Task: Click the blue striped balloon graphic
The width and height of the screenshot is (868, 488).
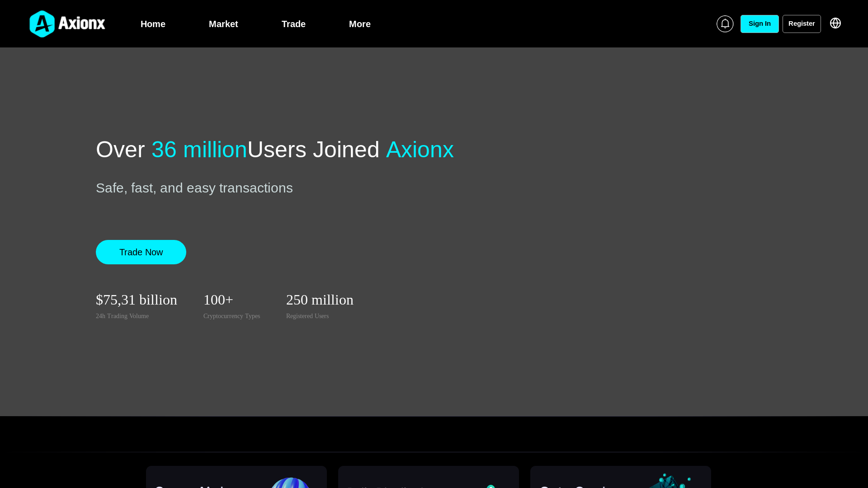Action: click(290, 483)
